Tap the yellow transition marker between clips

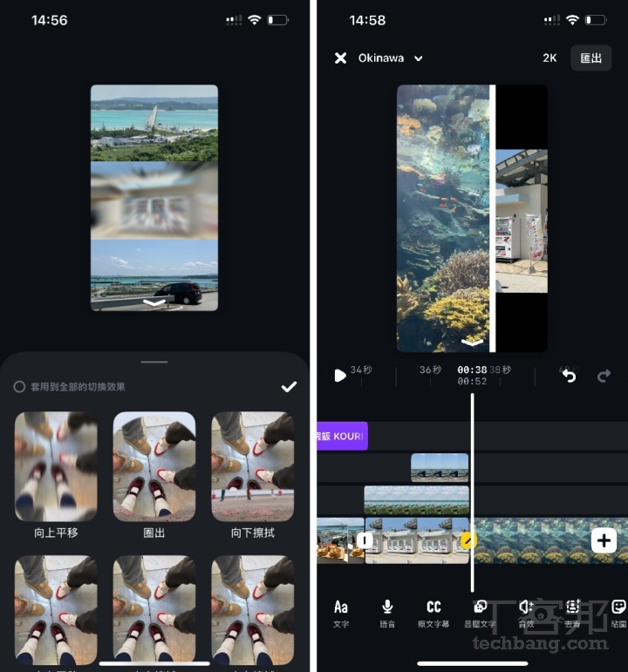(x=468, y=540)
